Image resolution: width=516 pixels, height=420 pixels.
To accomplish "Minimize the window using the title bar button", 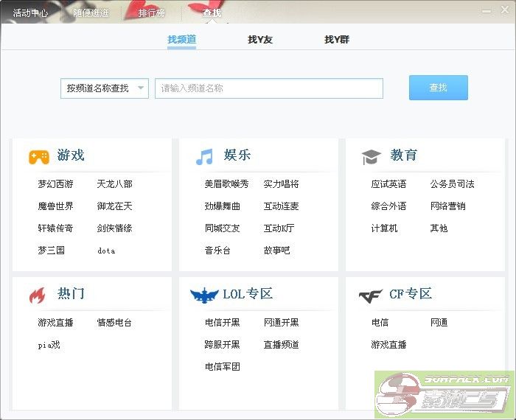I will [487, 11].
